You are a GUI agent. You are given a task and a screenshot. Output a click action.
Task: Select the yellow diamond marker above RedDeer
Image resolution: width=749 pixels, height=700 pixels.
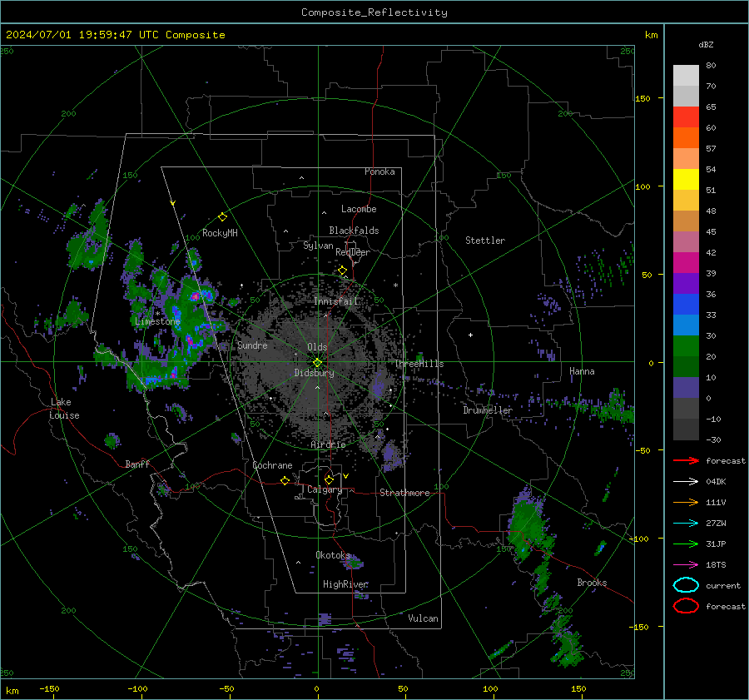pos(343,271)
